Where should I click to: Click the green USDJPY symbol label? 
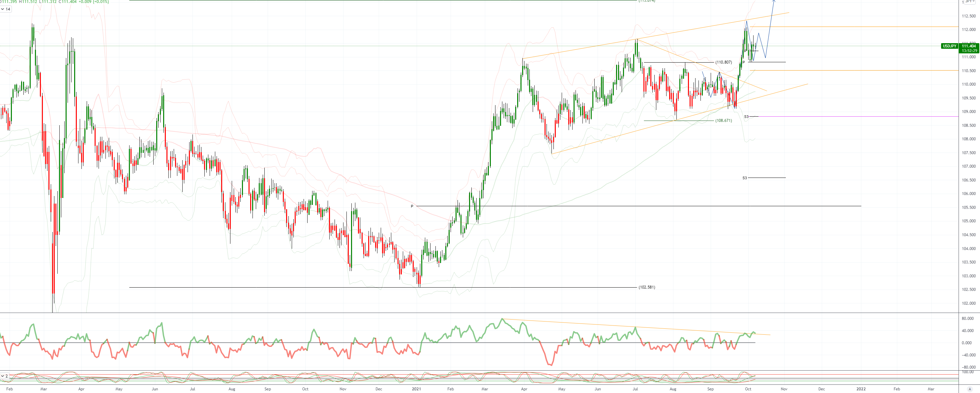pyautogui.click(x=949, y=46)
